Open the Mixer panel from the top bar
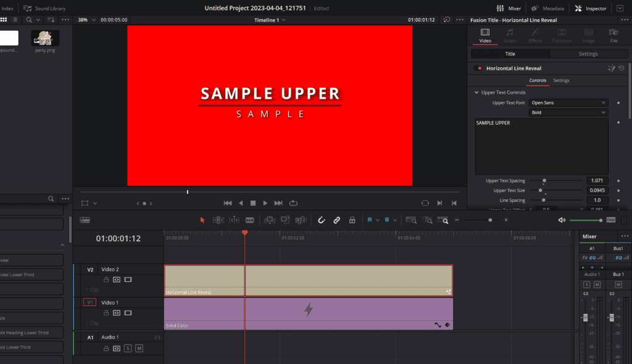The image size is (632, 364). click(509, 8)
